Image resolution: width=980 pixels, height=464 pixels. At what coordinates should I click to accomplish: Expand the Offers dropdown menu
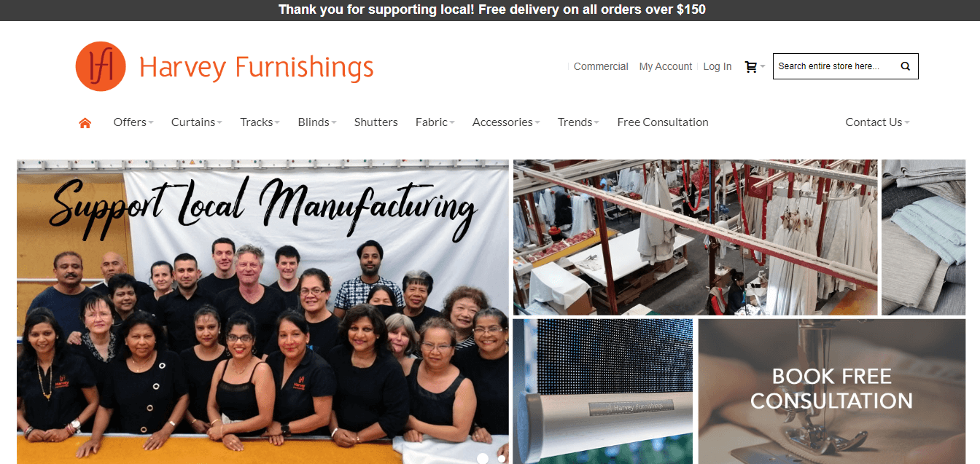tap(133, 122)
